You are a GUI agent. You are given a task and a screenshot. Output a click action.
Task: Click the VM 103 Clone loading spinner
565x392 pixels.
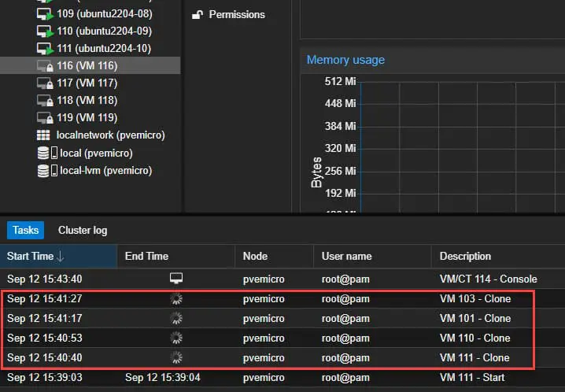click(175, 298)
